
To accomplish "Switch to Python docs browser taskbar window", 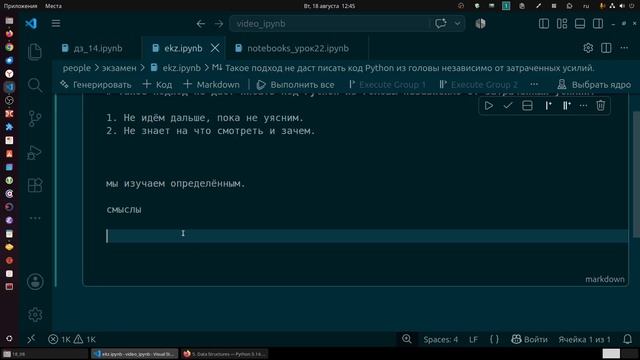I will (x=224, y=354).
